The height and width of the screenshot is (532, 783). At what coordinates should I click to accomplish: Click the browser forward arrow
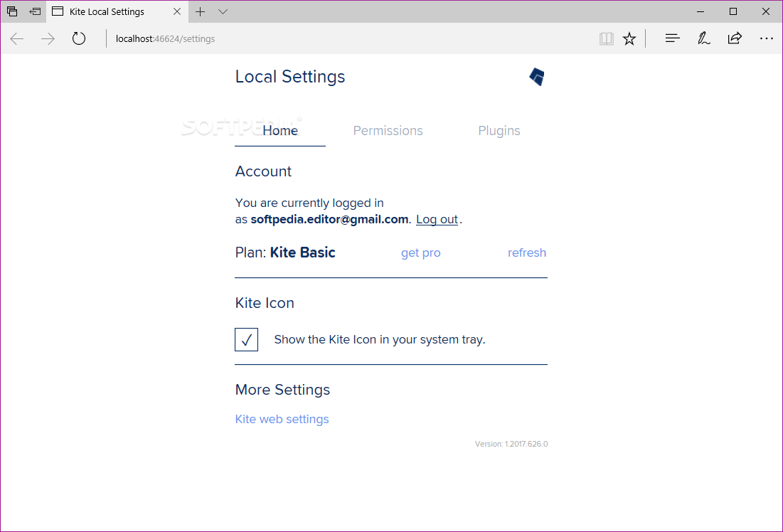click(x=48, y=38)
